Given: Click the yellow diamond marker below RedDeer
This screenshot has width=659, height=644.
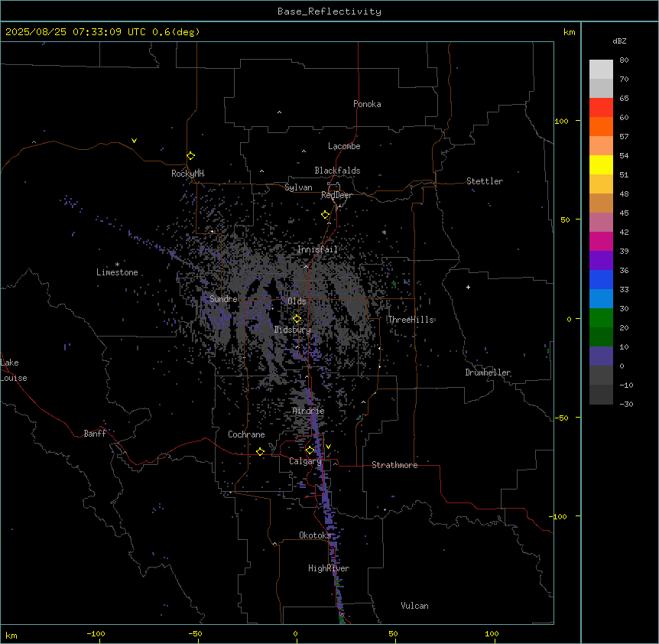Looking at the screenshot, I should tap(326, 215).
